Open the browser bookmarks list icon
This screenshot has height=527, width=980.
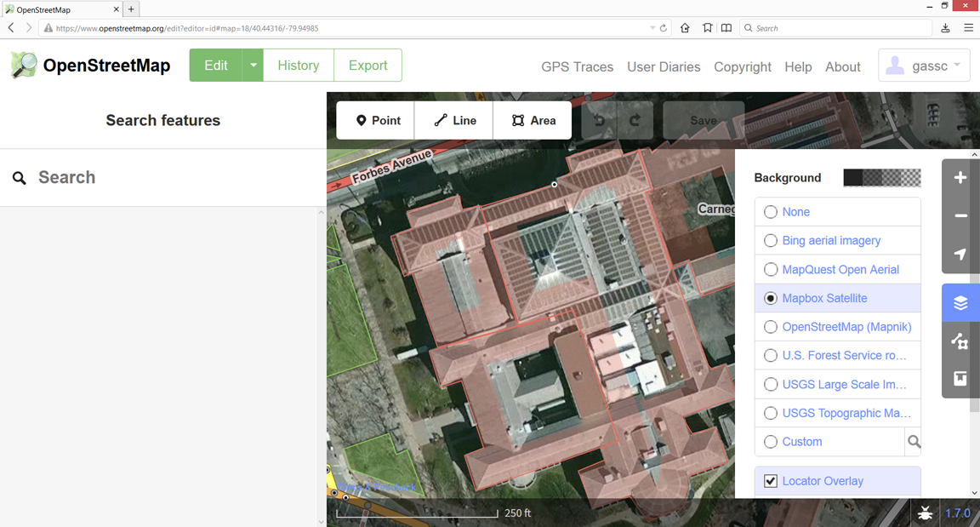point(726,28)
